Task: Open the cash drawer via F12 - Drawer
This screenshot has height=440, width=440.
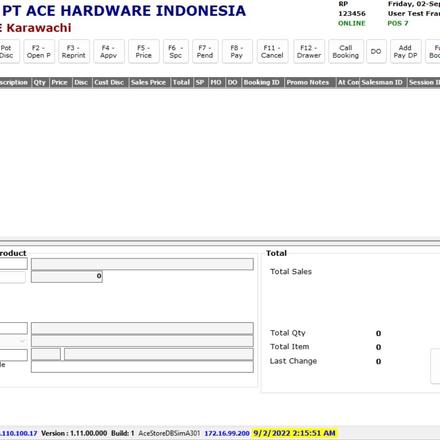Action: pyautogui.click(x=309, y=52)
